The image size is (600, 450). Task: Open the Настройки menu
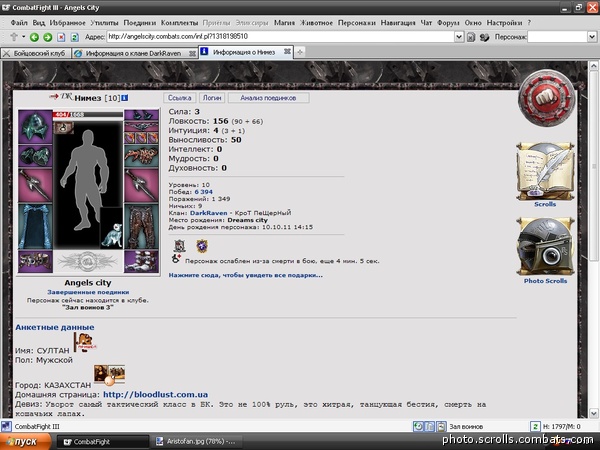click(x=504, y=23)
